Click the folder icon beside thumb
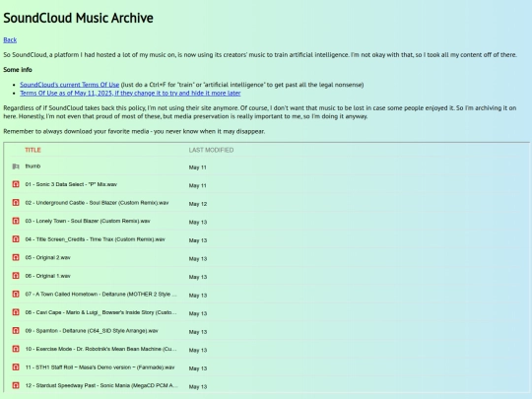Image resolution: width=532 pixels, height=399 pixels. 16,166
